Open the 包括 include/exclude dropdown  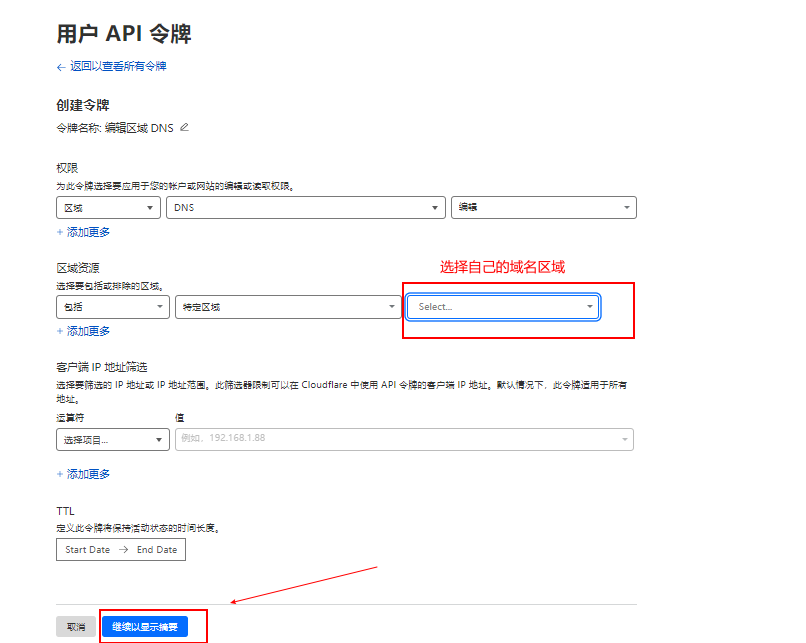coord(113,307)
